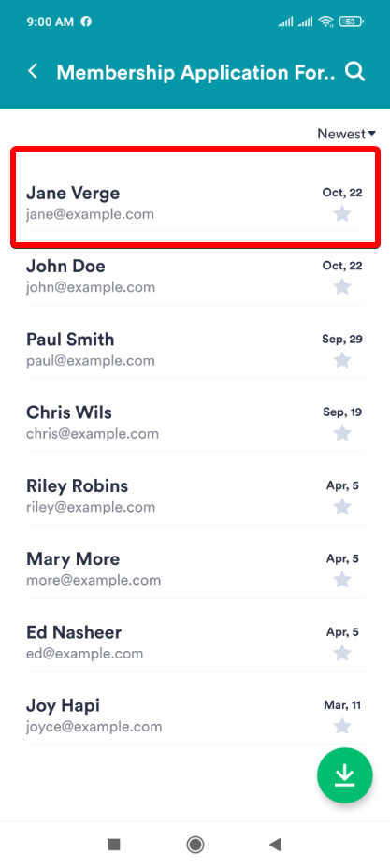This screenshot has height=868, width=390.
Task: Tap Android home navigation button
Action: point(195,845)
